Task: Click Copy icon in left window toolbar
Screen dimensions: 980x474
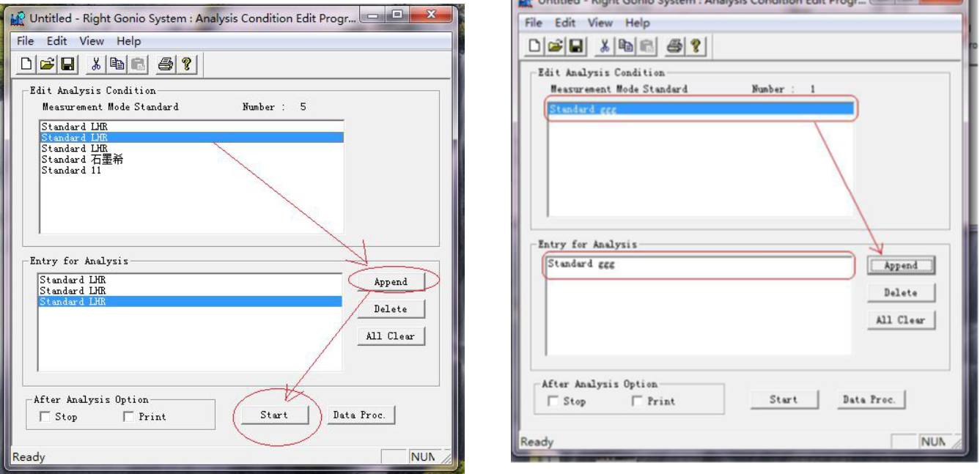Action: (117, 64)
